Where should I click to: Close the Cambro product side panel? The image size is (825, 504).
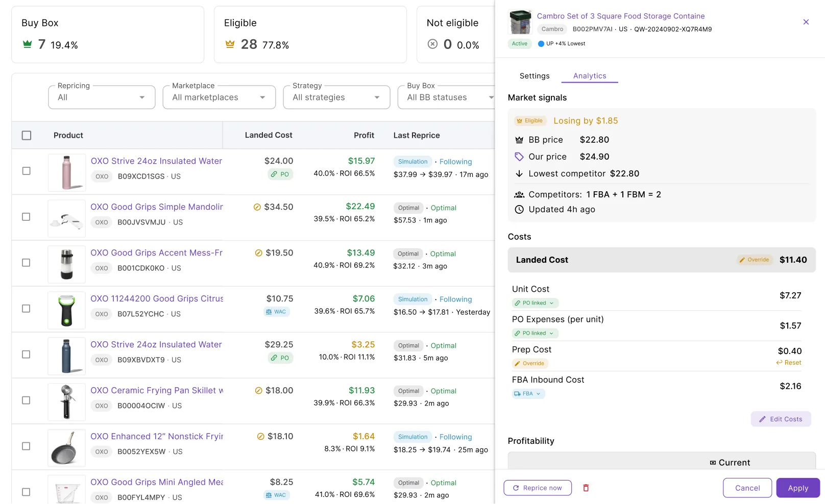806,22
